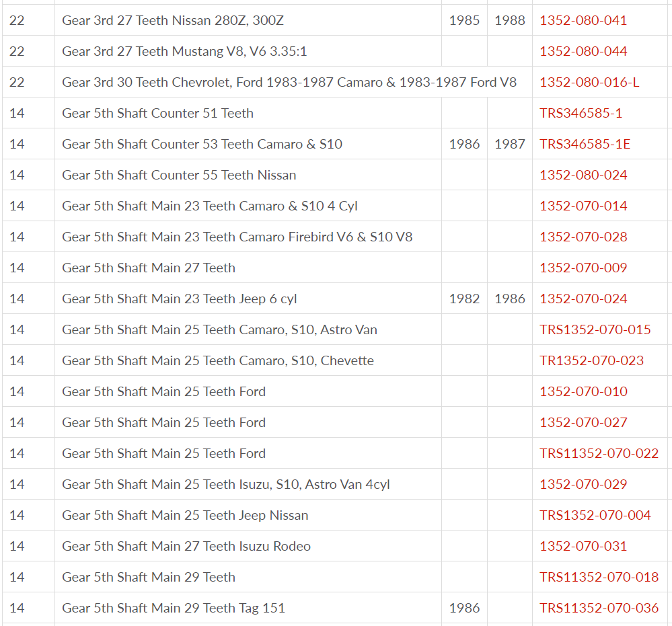
Task: Open part number 1352-080-016-L link
Action: click(589, 82)
